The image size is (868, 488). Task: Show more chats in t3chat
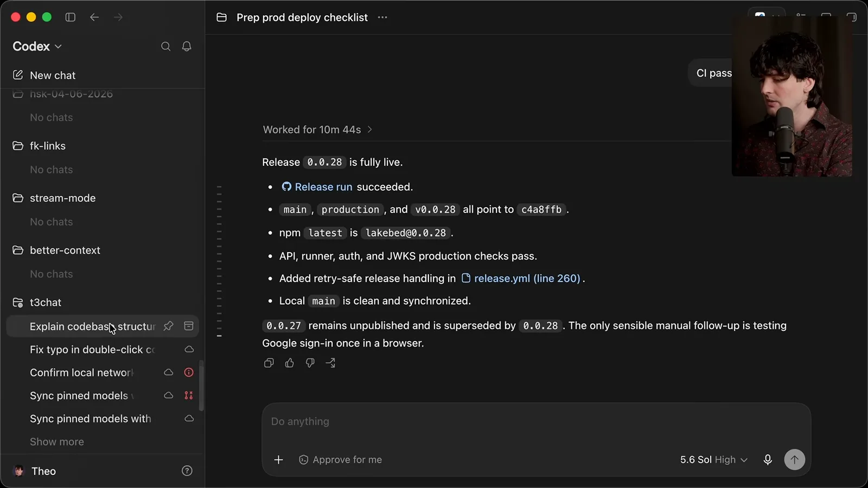(x=57, y=442)
